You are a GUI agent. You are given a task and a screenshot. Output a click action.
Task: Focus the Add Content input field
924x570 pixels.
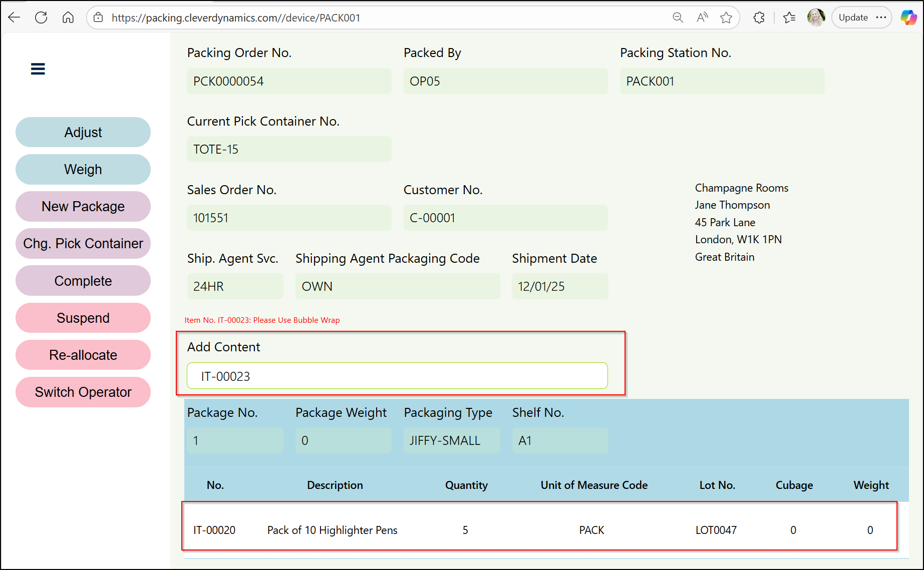click(x=397, y=376)
